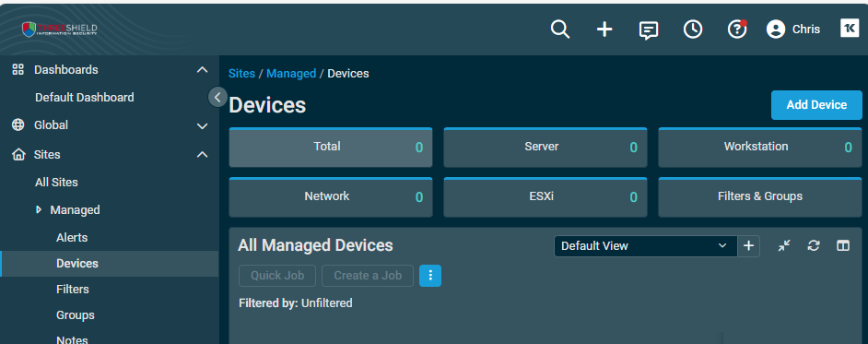
Task: Select the Workstation devices tile
Action: [x=760, y=148]
